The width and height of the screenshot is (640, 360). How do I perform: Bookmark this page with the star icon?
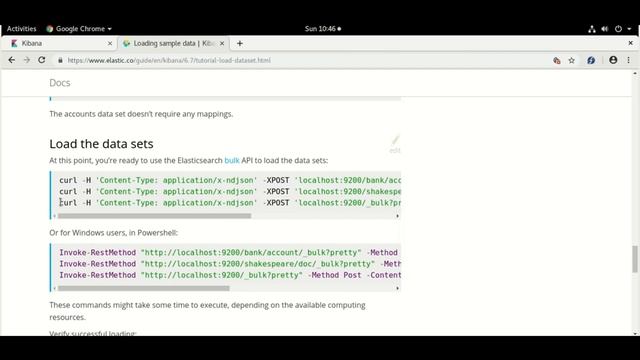pos(571,60)
